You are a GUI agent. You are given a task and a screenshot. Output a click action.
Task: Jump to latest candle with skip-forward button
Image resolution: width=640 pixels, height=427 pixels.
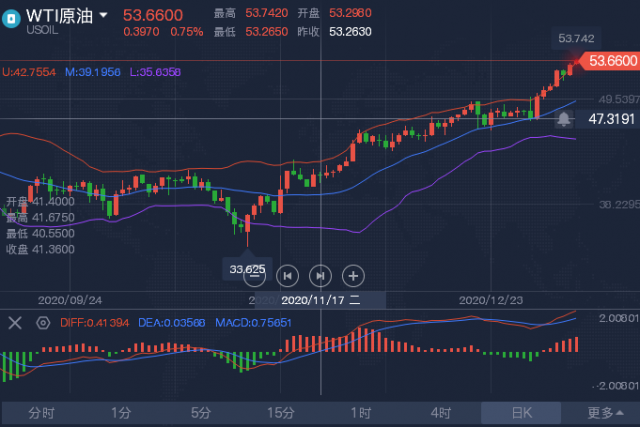[x=320, y=276]
